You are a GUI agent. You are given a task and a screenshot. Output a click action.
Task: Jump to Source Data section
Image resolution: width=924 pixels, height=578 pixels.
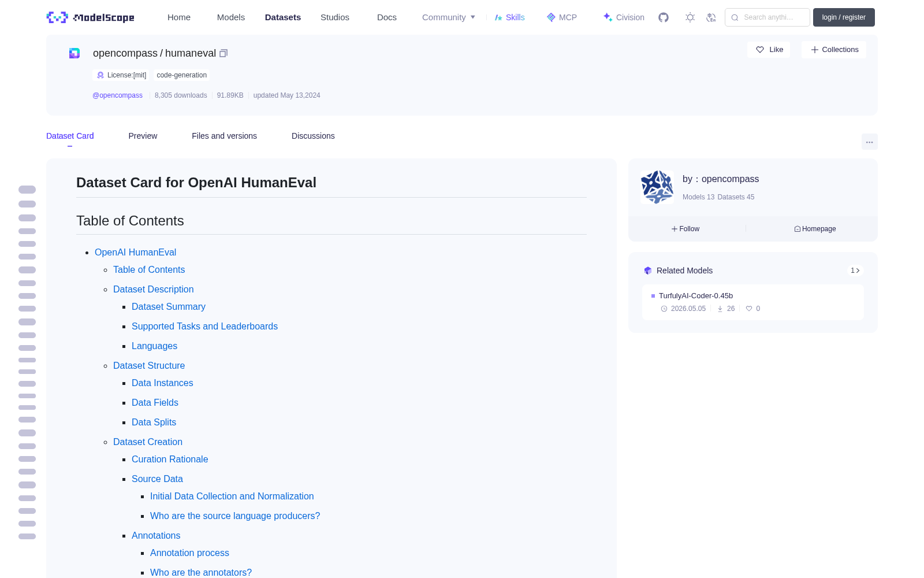coord(157,479)
